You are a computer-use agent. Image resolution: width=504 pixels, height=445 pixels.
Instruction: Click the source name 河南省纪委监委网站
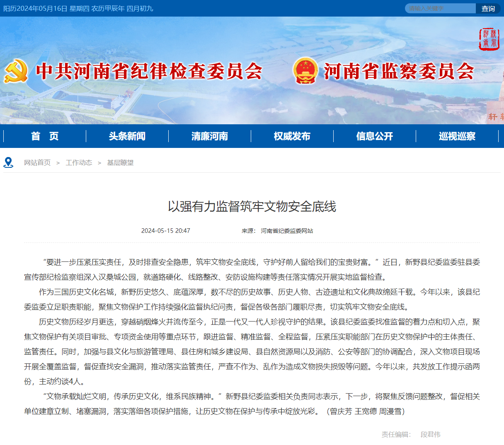[x=287, y=231]
